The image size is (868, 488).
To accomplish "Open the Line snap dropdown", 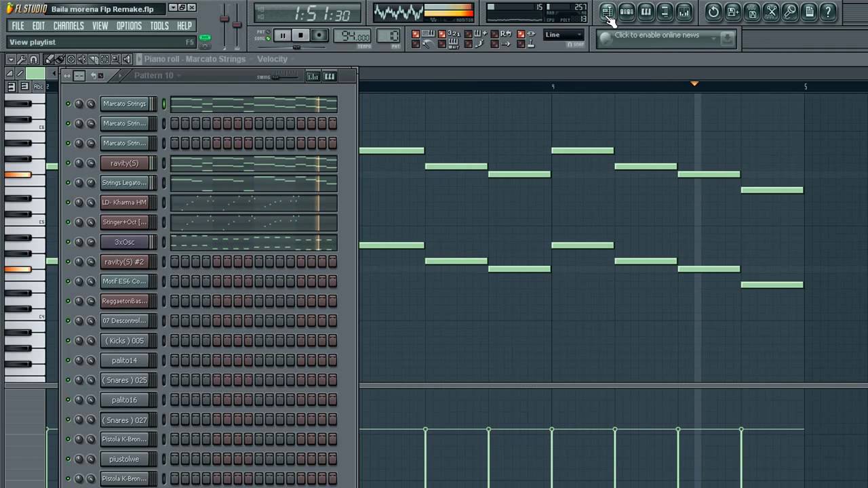I will coord(564,35).
